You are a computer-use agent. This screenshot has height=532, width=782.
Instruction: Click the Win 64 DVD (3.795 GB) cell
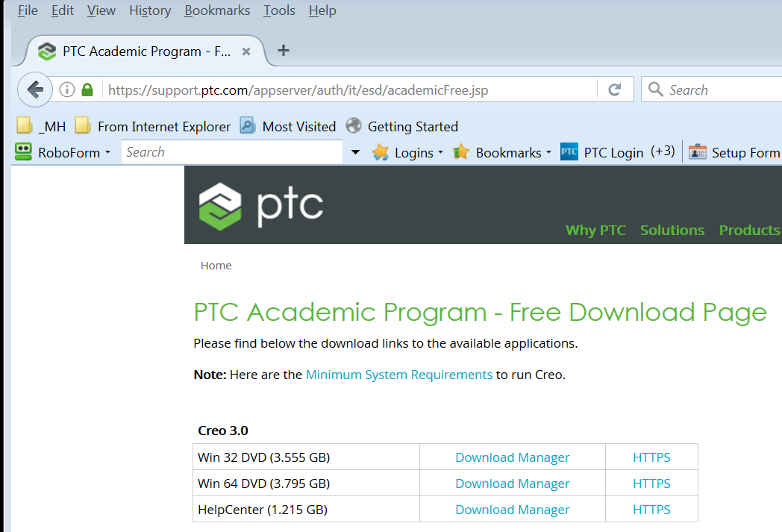pyautogui.click(x=306, y=484)
